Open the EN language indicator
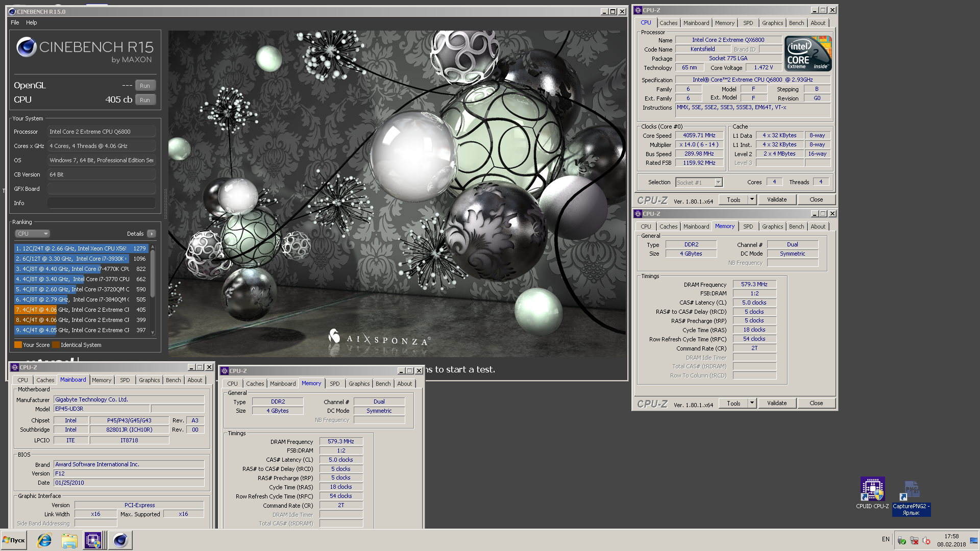 [x=886, y=540]
